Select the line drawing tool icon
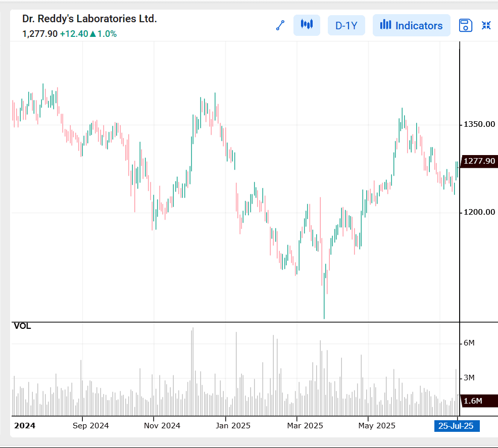 [x=280, y=25]
